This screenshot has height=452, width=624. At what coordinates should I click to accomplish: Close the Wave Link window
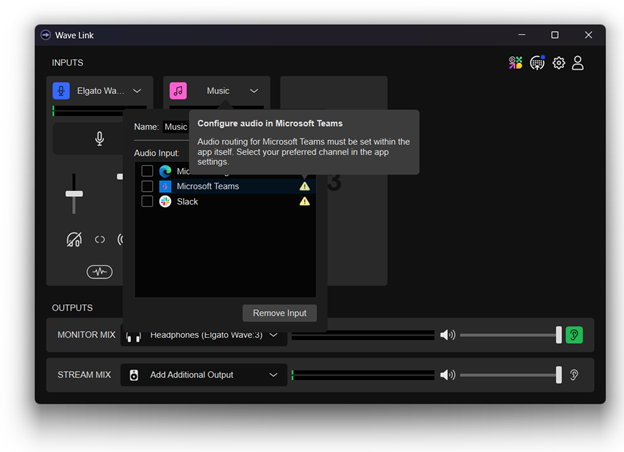coord(589,35)
